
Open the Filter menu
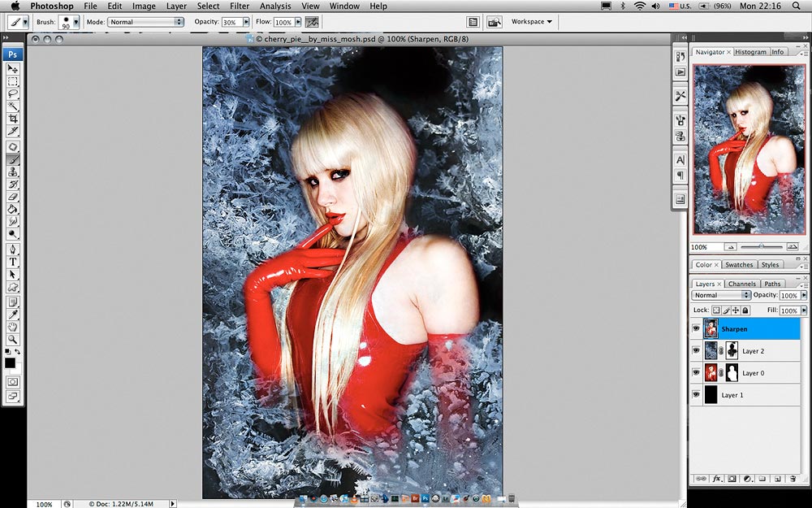(240, 7)
